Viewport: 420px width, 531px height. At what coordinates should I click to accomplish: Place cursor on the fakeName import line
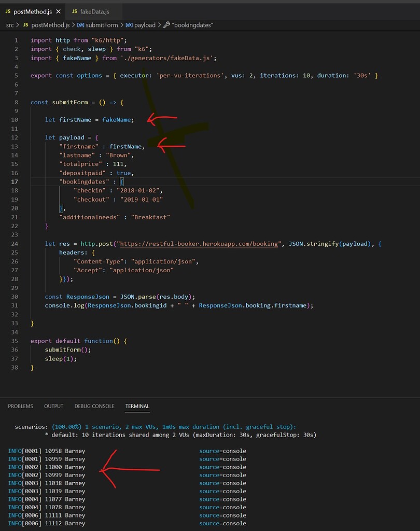point(123,58)
